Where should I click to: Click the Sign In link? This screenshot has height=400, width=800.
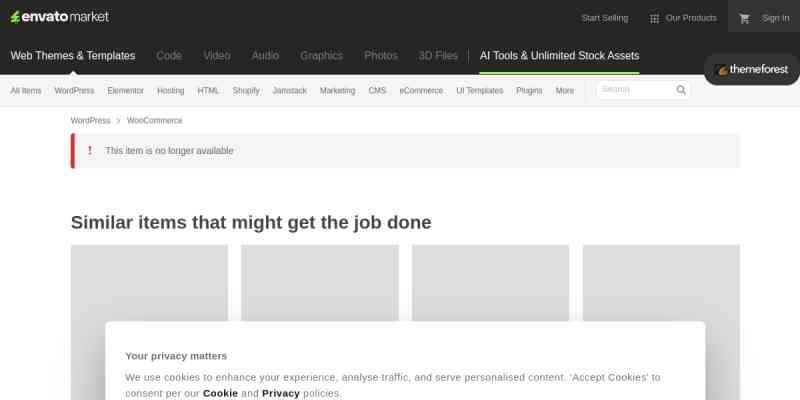tap(775, 18)
